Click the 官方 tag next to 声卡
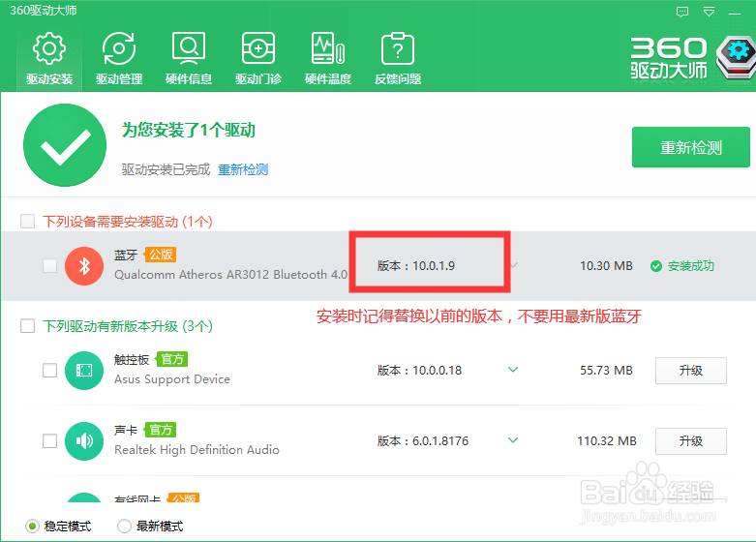Screen dimensions: 756x542 pos(161,430)
